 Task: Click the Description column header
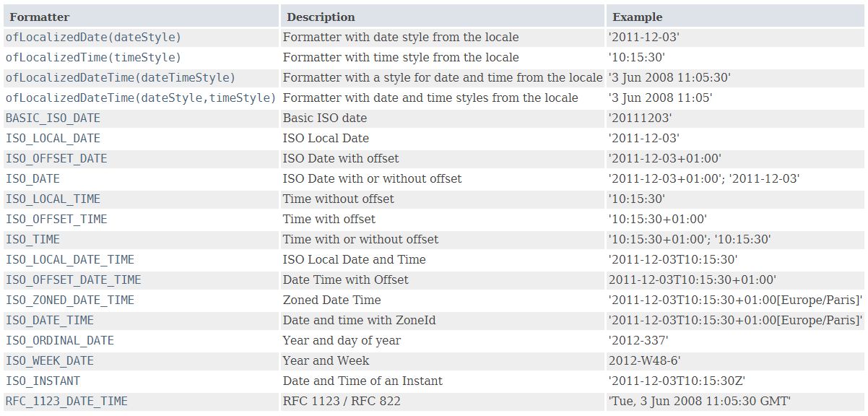click(321, 17)
